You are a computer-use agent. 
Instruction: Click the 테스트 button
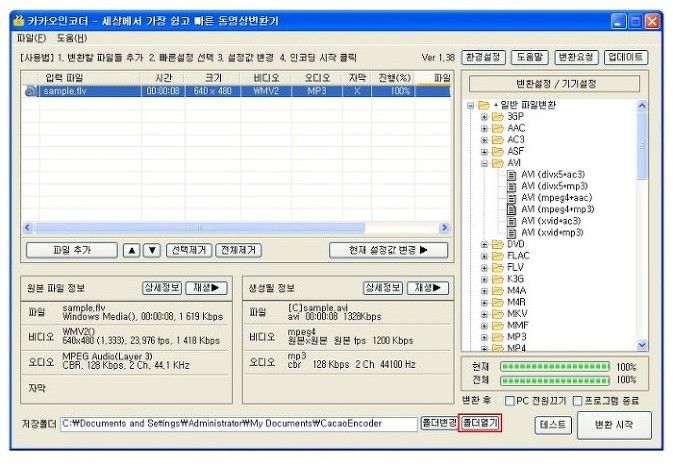coord(553,425)
